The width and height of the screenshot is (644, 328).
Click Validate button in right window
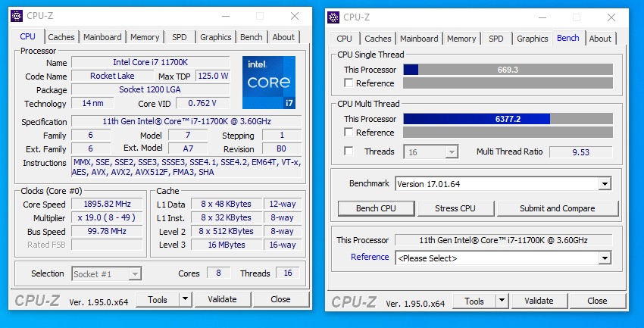(539, 301)
